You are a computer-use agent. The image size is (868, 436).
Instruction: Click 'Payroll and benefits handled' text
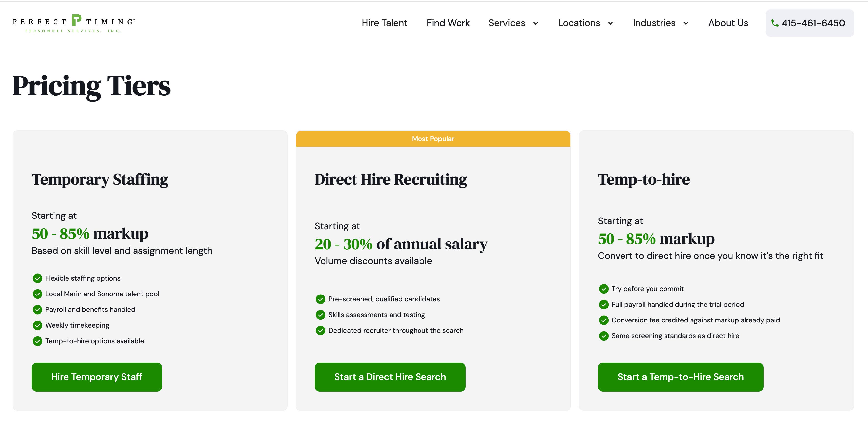[90, 309]
